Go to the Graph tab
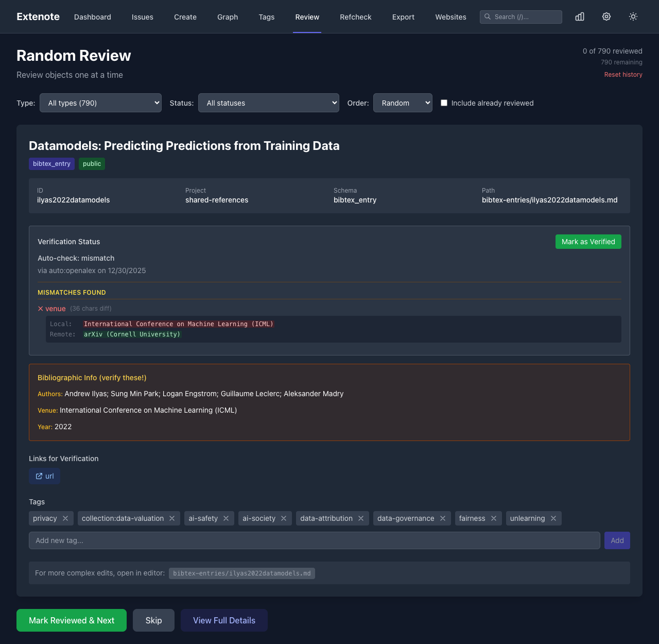Image resolution: width=659 pixels, height=644 pixels. [228, 17]
